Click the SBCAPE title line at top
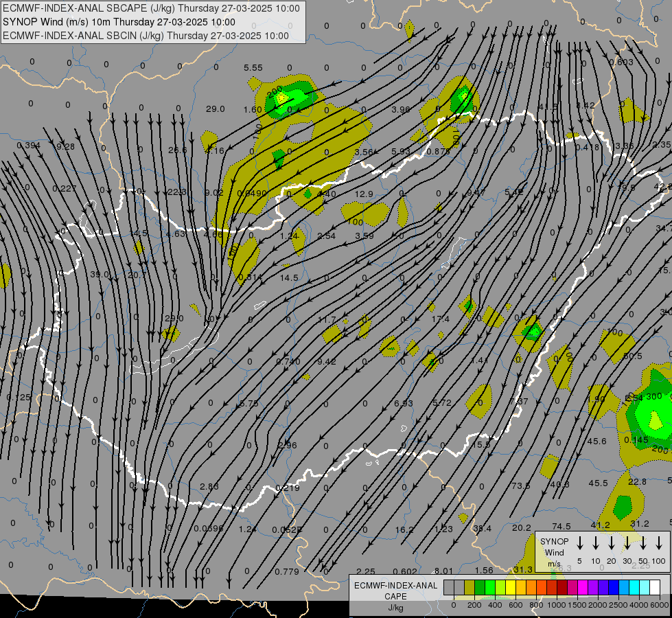This screenshot has width=672, height=618. (151, 8)
